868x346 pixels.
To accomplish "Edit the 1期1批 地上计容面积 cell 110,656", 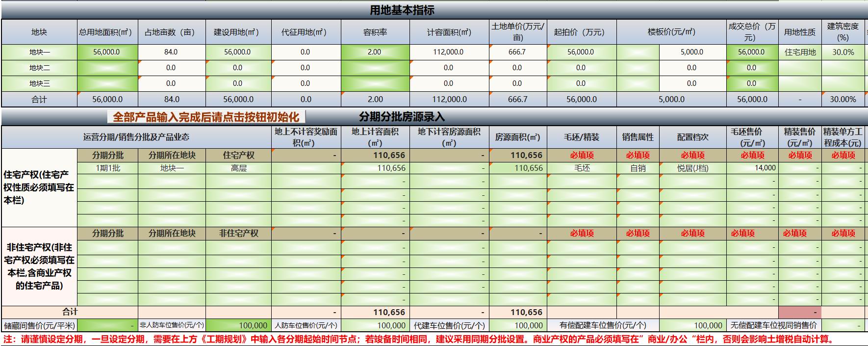I will click(x=375, y=168).
